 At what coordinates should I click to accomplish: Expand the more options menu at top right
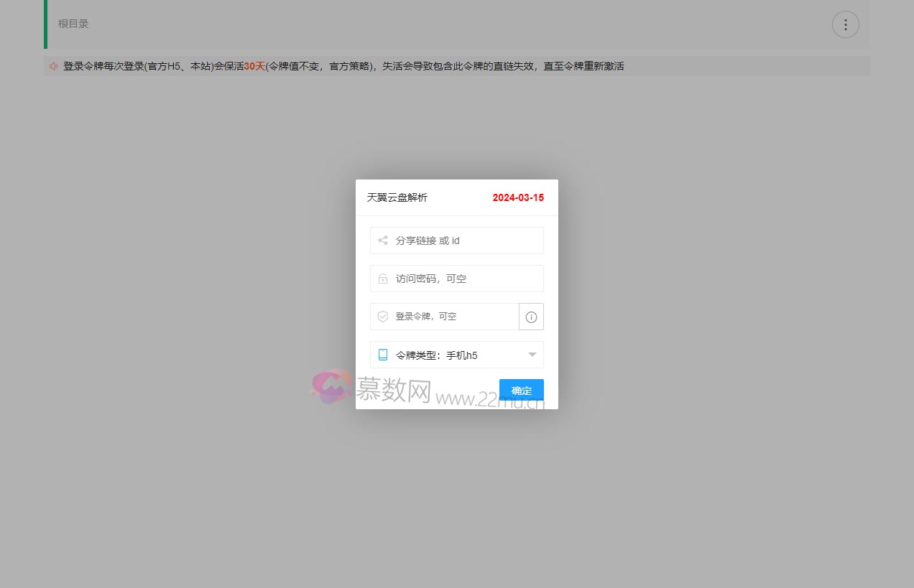(845, 24)
